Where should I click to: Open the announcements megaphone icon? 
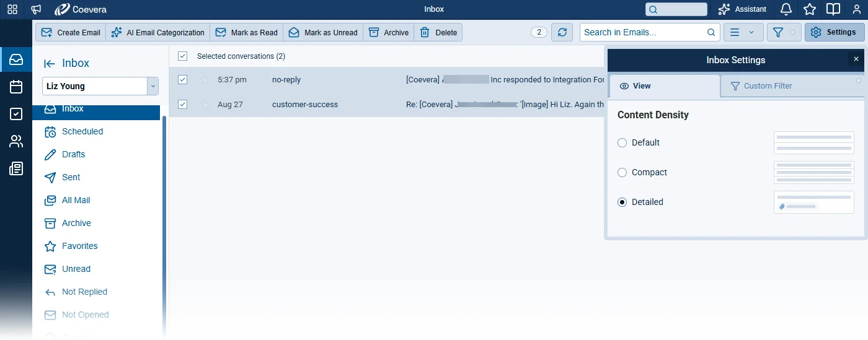coord(36,9)
